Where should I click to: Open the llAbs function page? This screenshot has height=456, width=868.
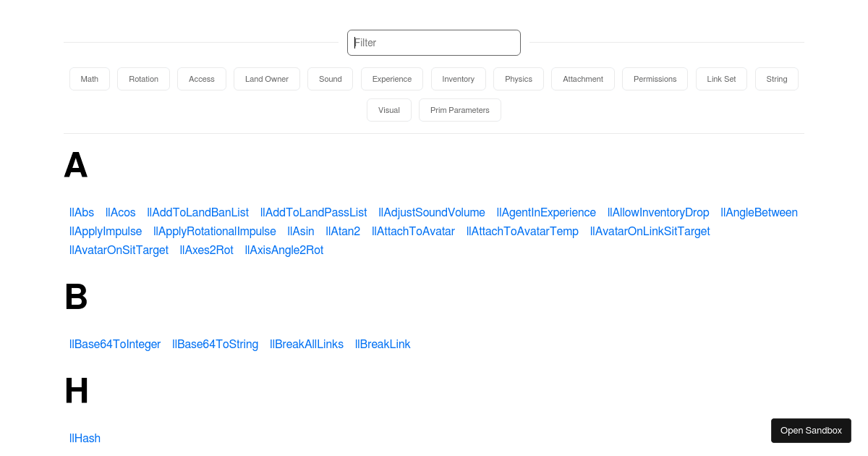tap(81, 212)
